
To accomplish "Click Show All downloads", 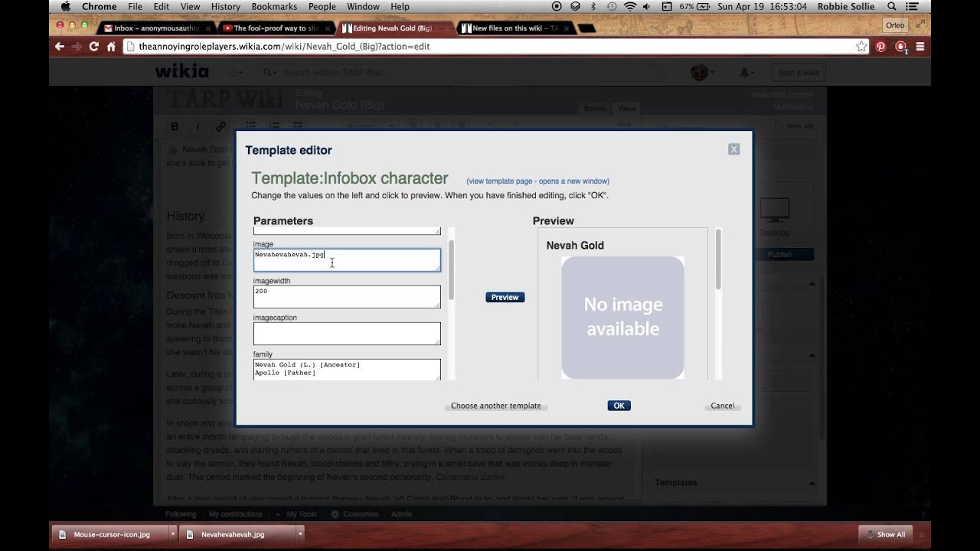I will pyautogui.click(x=885, y=534).
